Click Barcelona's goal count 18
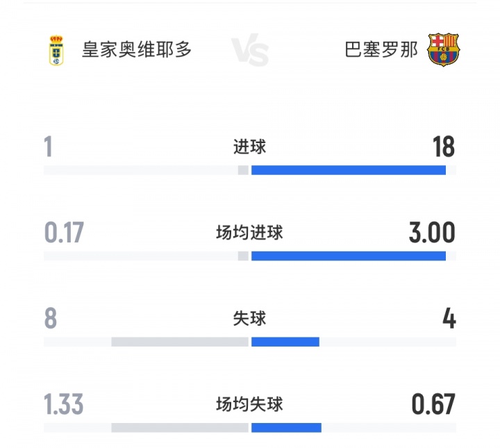Viewport: 500px width, 448px height. click(443, 147)
